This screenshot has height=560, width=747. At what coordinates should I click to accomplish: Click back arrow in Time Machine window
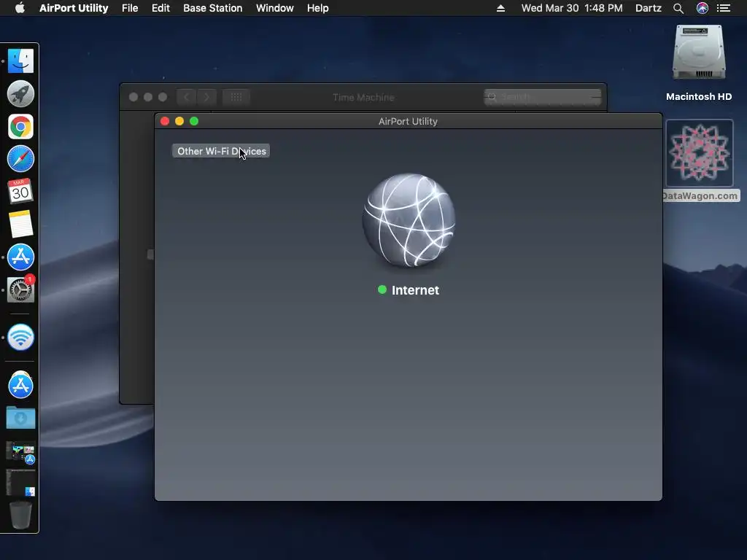pyautogui.click(x=186, y=97)
